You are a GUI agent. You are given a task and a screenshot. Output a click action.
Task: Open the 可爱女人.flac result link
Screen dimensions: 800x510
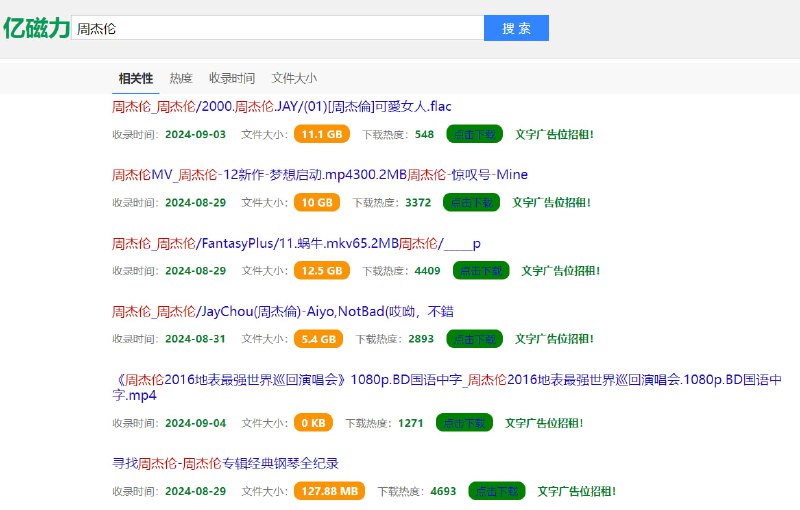point(284,106)
